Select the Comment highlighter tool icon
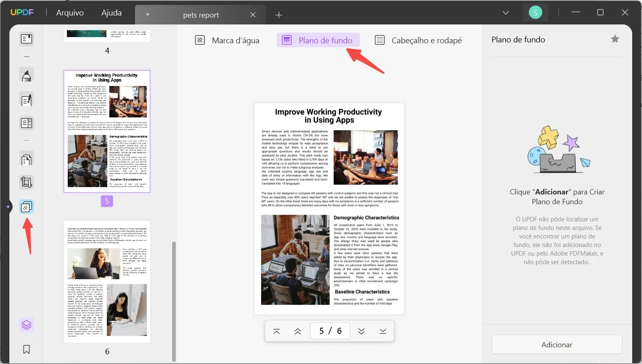642x364 pixels. point(27,75)
